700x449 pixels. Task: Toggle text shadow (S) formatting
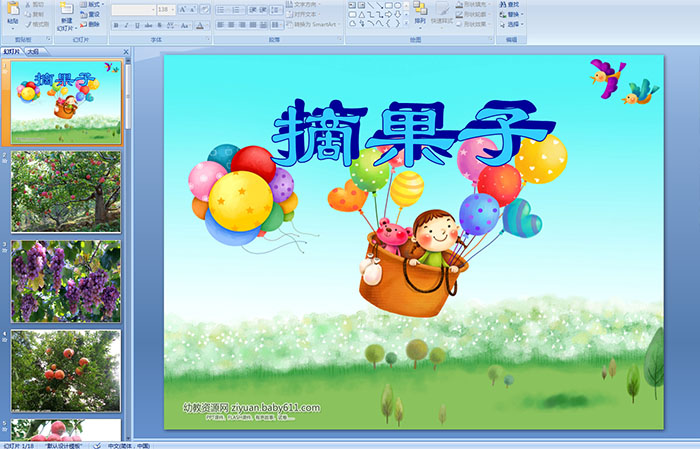pyautogui.click(x=159, y=25)
